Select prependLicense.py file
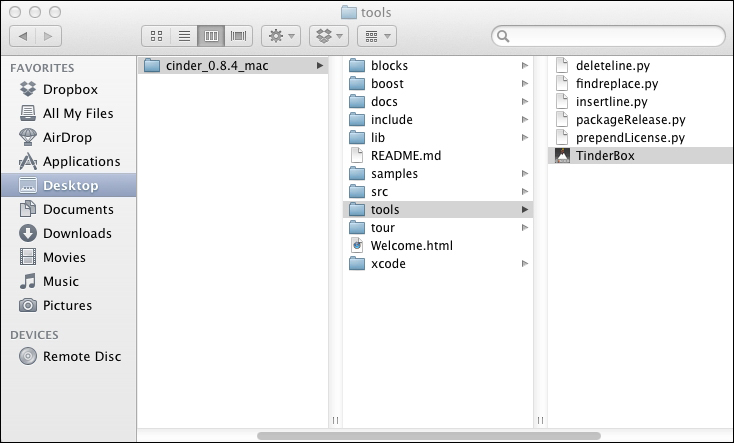 point(640,138)
